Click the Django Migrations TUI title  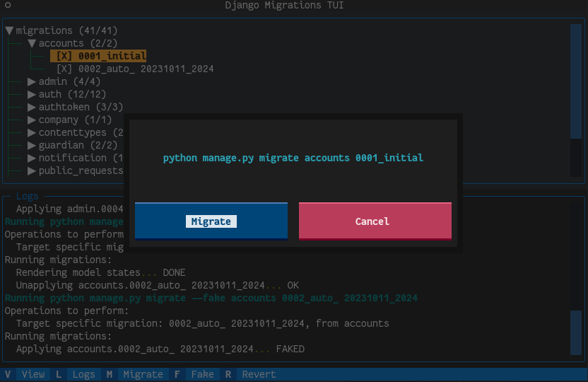(x=284, y=5)
